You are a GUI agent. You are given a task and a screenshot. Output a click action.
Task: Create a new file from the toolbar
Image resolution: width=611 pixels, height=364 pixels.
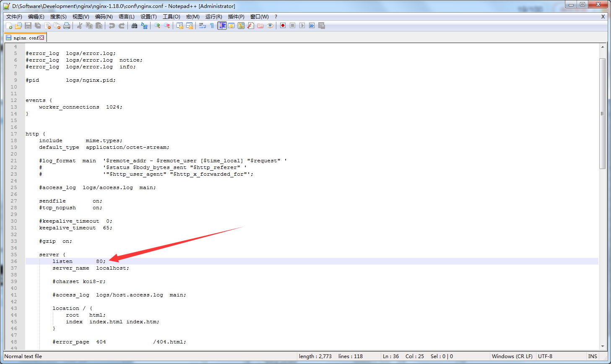click(x=9, y=26)
